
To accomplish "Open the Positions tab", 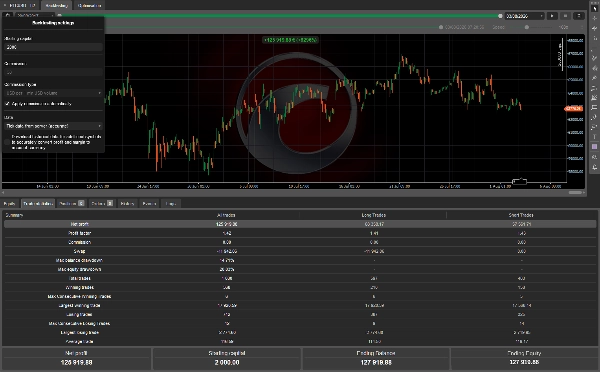I will coord(71,204).
